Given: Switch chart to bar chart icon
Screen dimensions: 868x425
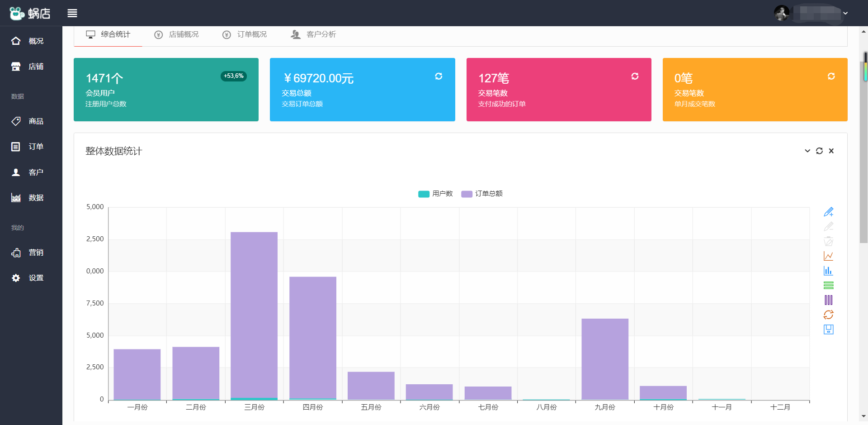Looking at the screenshot, I should [828, 271].
